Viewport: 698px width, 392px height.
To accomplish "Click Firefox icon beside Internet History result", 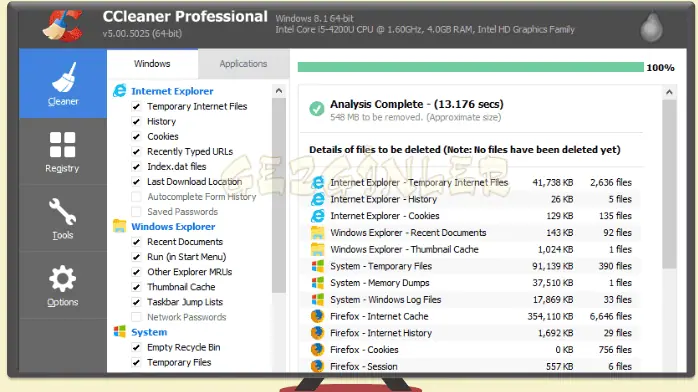I will (317, 333).
